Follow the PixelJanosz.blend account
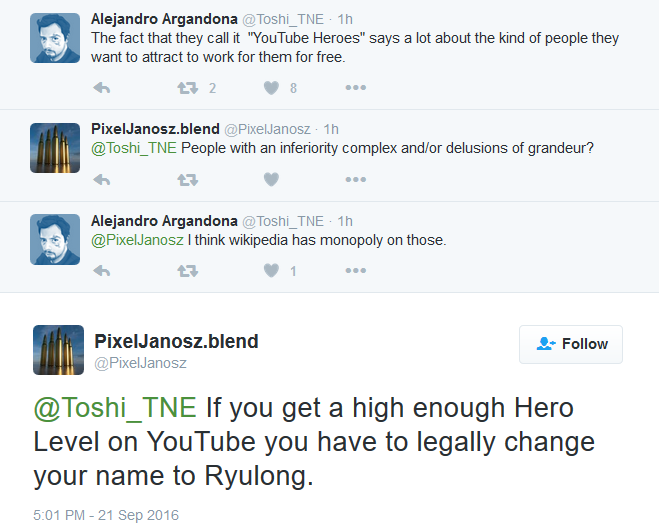Screen dimensions: 659x531 (571, 344)
